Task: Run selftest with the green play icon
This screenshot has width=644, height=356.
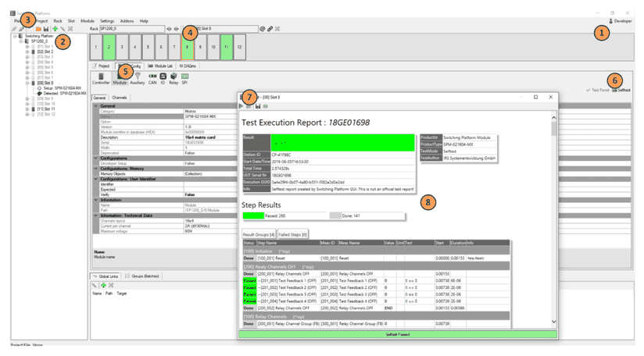Action: [x=241, y=106]
